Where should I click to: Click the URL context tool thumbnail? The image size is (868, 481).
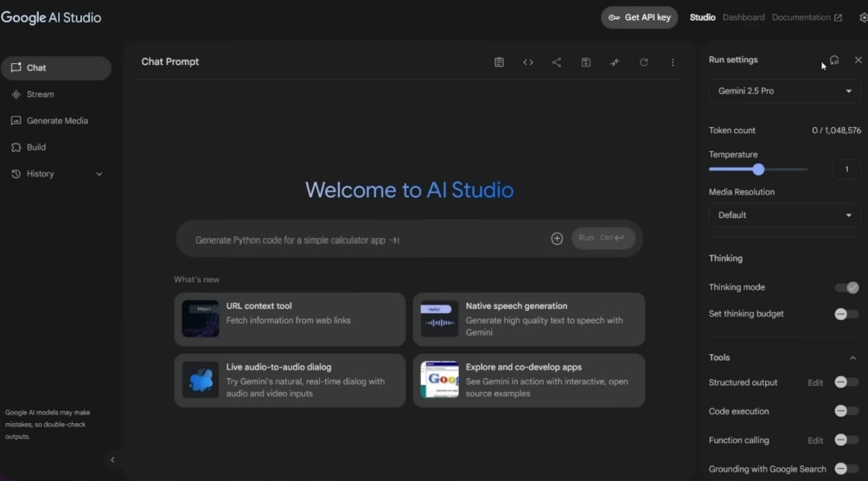tap(201, 318)
